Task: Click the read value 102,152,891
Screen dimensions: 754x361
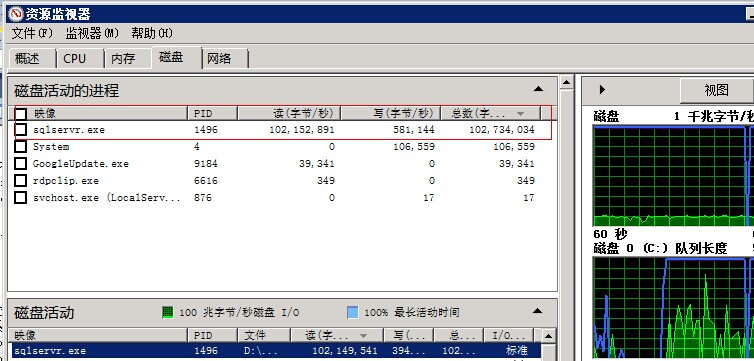Action: point(302,130)
